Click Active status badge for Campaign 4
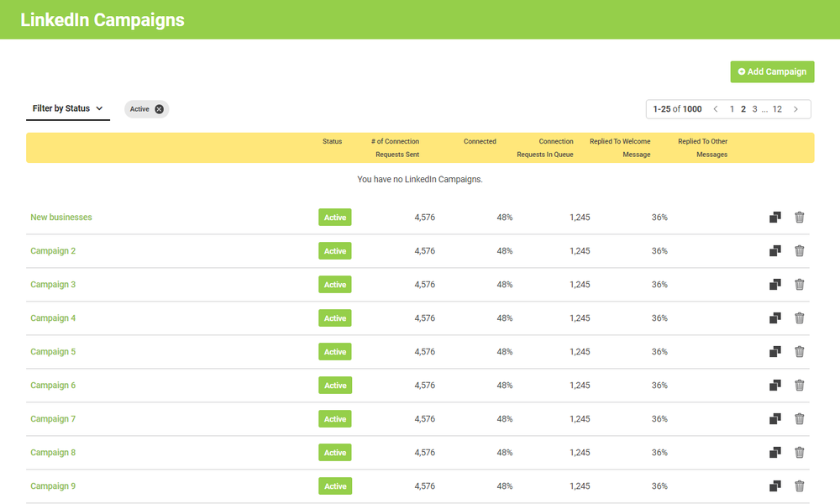840x504 pixels. coord(335,318)
